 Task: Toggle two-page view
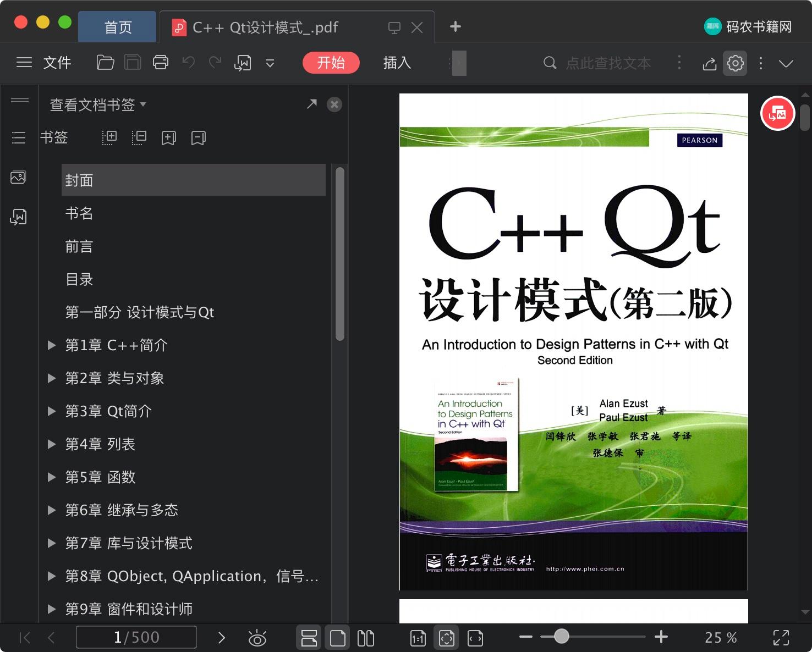click(x=365, y=638)
